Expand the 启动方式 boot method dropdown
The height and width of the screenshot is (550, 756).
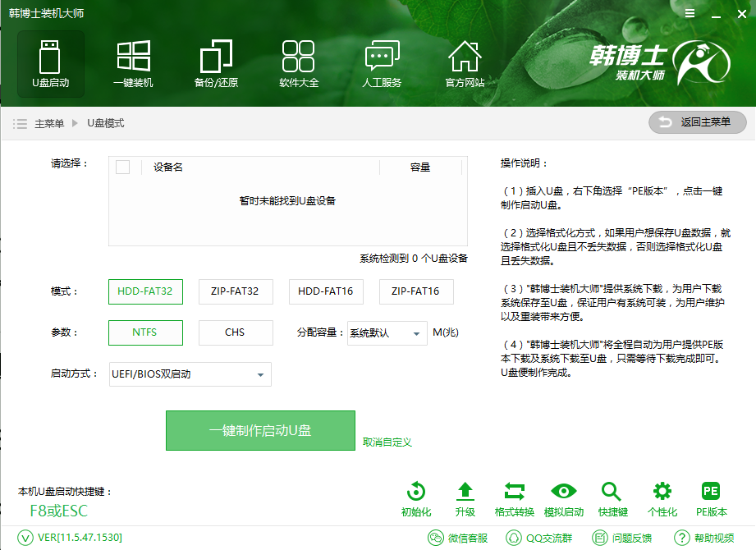(190, 374)
